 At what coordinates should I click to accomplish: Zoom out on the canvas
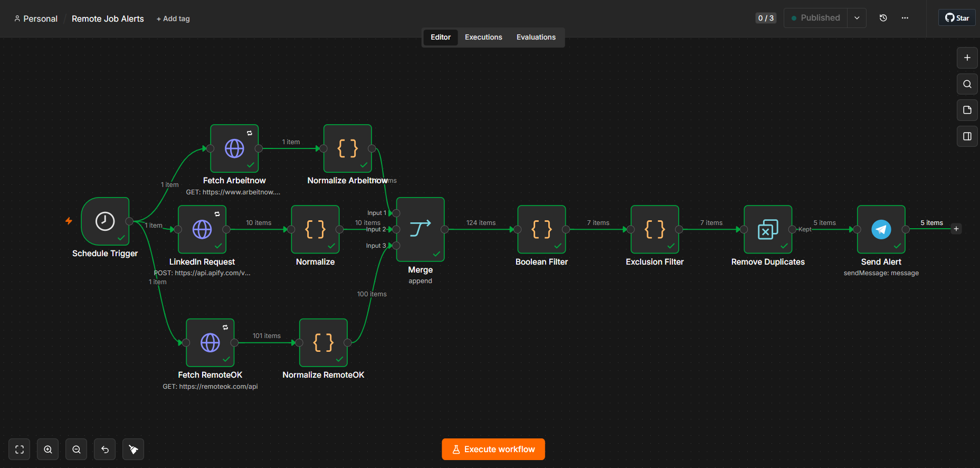pos(77,450)
